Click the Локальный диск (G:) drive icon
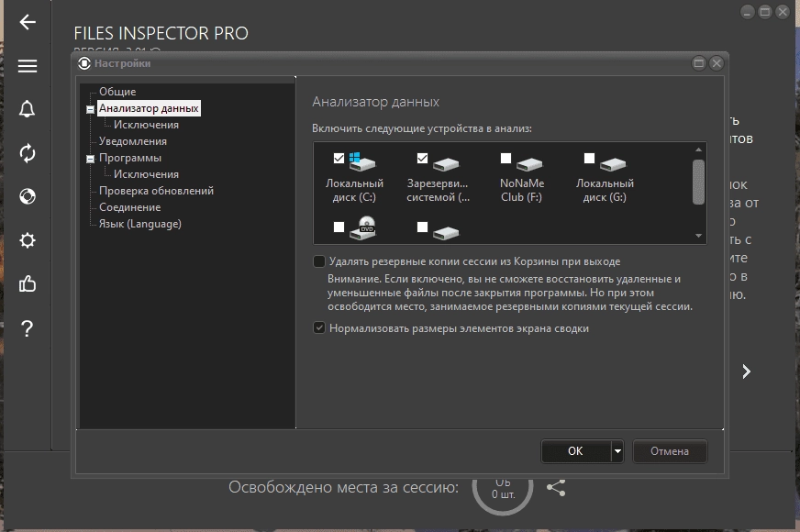Image resolution: width=800 pixels, height=532 pixels. 613,164
